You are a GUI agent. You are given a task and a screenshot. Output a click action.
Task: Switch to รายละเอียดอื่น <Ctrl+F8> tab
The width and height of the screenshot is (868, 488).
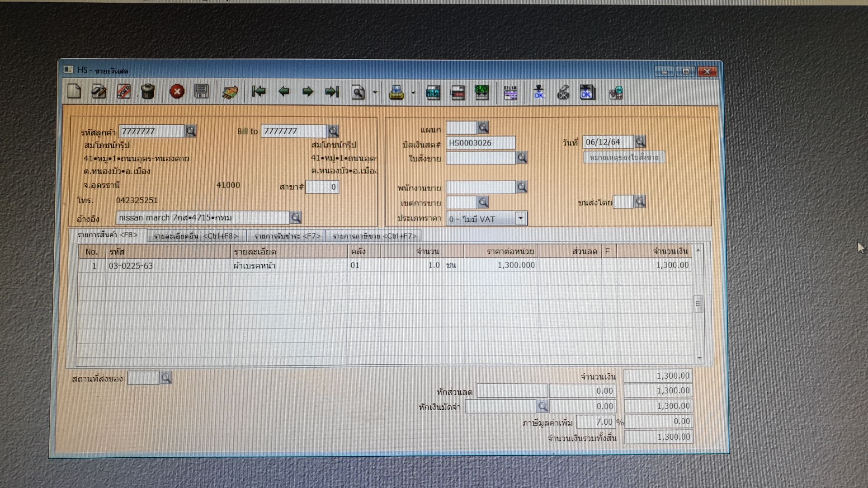[x=196, y=236]
